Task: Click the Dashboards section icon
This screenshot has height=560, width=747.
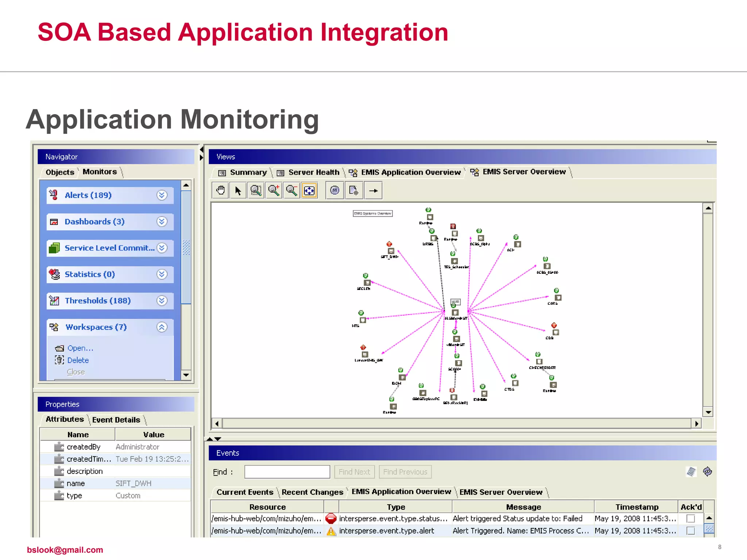Action: [x=54, y=222]
